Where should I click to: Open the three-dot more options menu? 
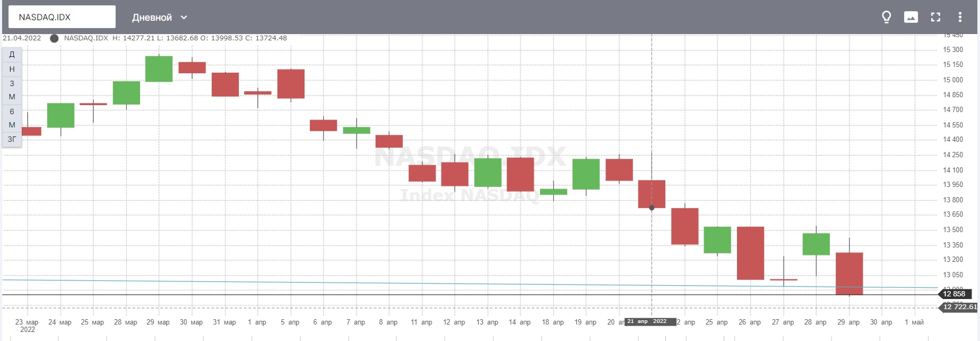(x=960, y=17)
